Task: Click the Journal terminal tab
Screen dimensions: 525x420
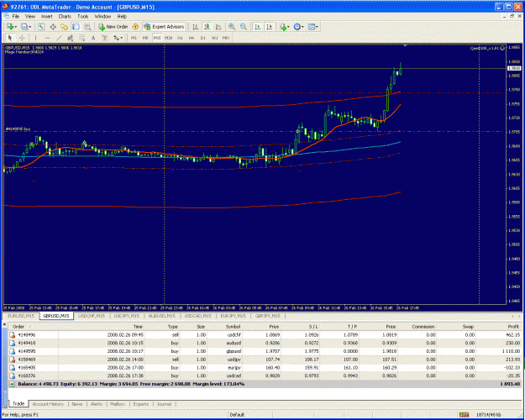Action: coord(164,404)
